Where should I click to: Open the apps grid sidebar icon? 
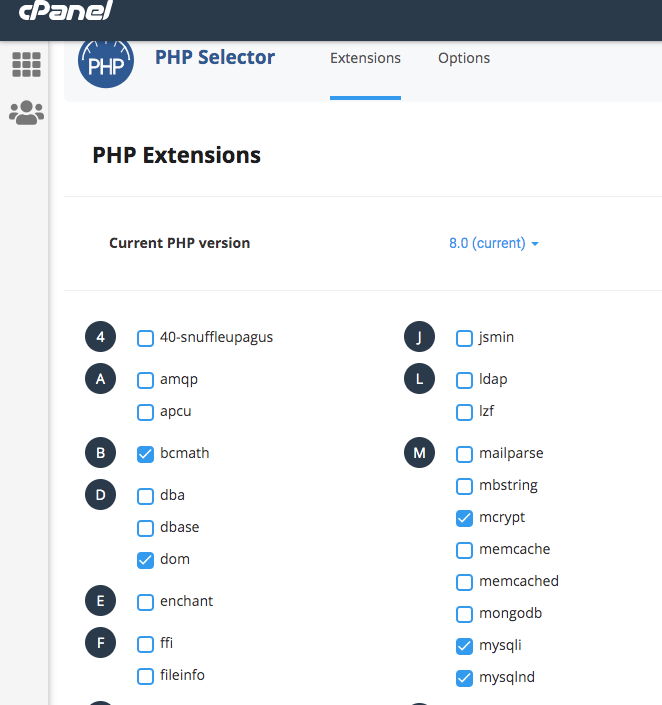point(26,64)
